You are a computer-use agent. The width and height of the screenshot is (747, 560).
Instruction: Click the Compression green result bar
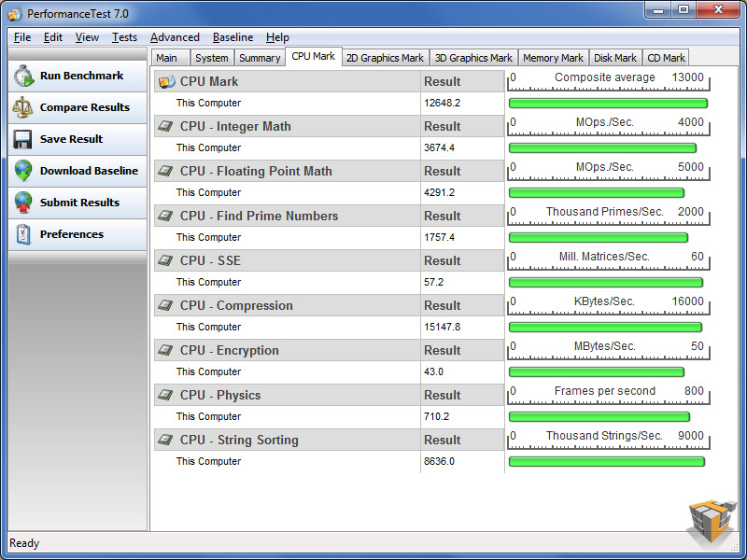click(x=605, y=328)
